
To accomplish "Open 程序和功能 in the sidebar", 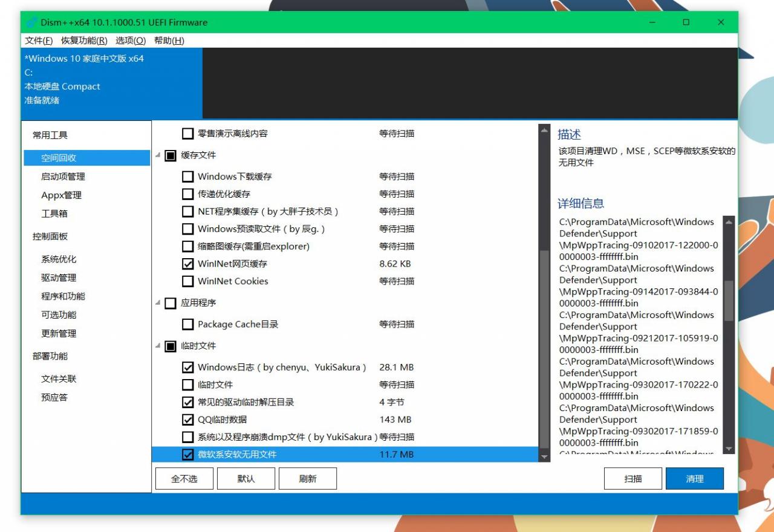I will click(63, 296).
